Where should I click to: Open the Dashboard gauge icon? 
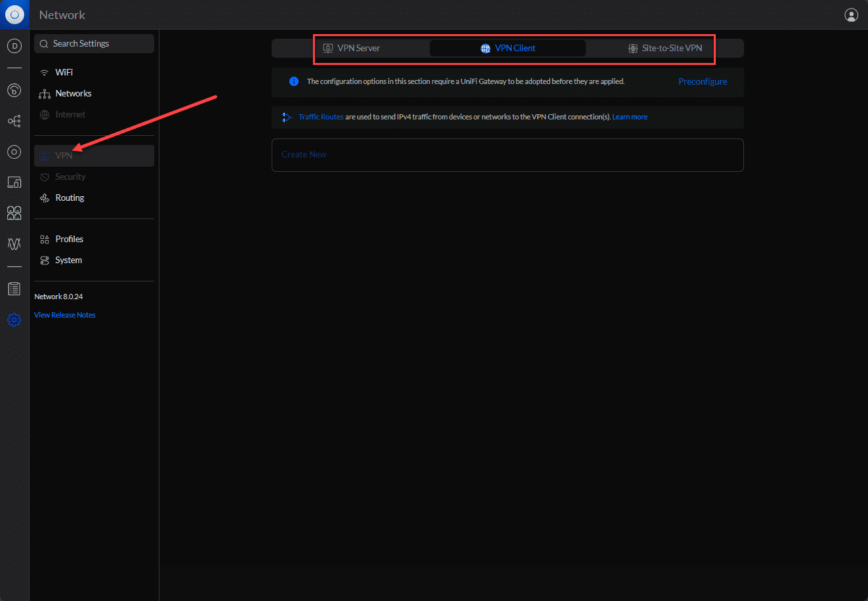tap(14, 91)
